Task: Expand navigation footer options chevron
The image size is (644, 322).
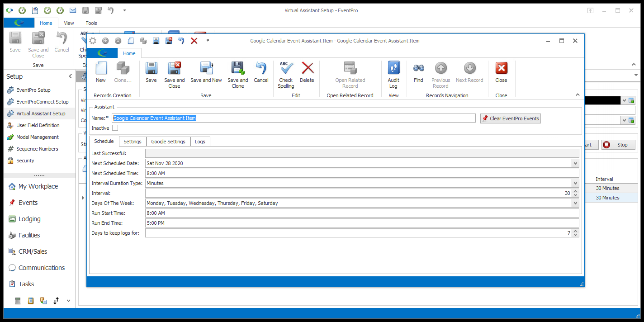Action: (x=69, y=300)
